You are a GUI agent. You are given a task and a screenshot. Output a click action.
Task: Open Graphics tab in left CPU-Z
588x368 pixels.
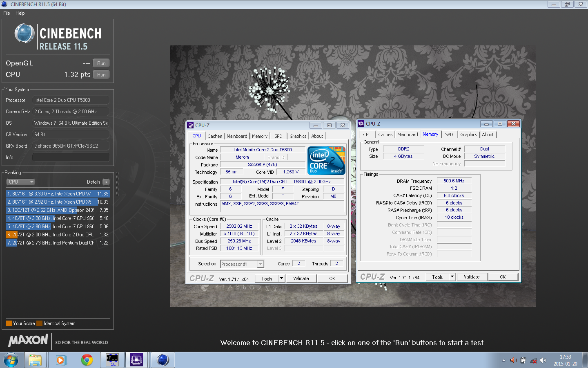pyautogui.click(x=298, y=136)
